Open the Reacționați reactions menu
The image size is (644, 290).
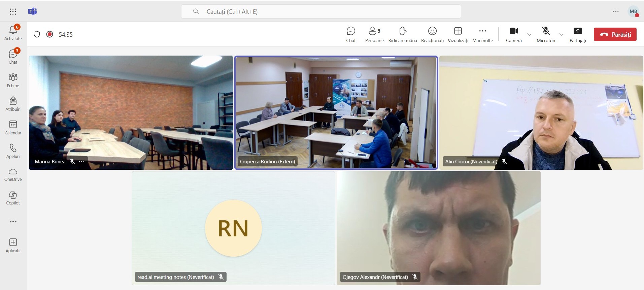point(432,35)
